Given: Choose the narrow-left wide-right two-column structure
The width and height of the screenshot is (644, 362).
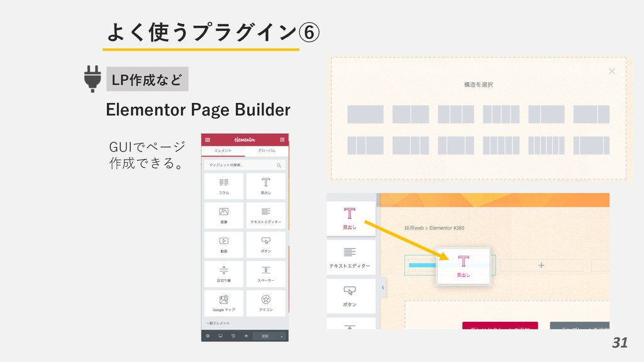Looking at the screenshot, I should [x=547, y=114].
